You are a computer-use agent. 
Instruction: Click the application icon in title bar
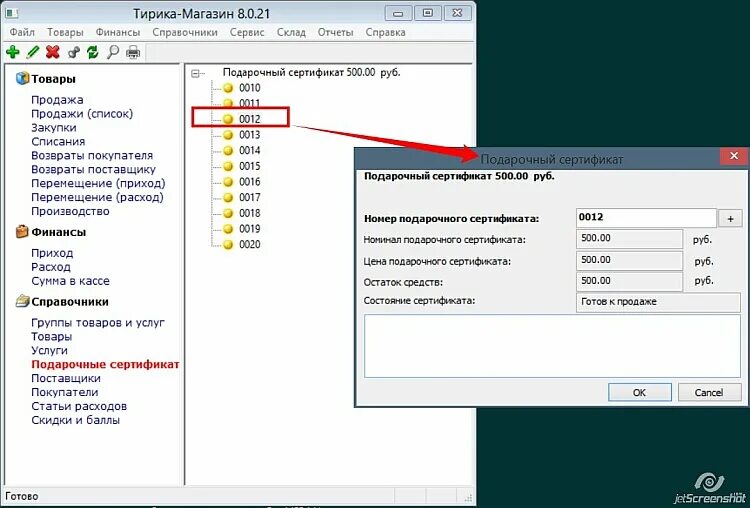point(12,12)
